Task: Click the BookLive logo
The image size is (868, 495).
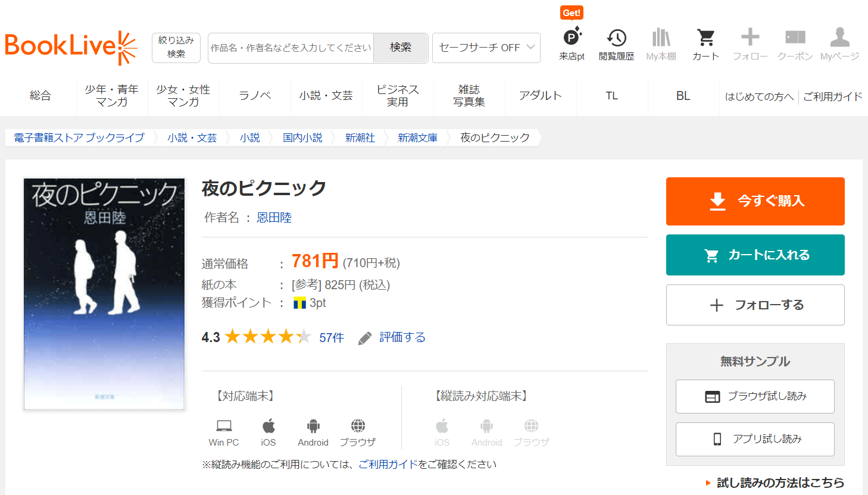Action: (71, 47)
